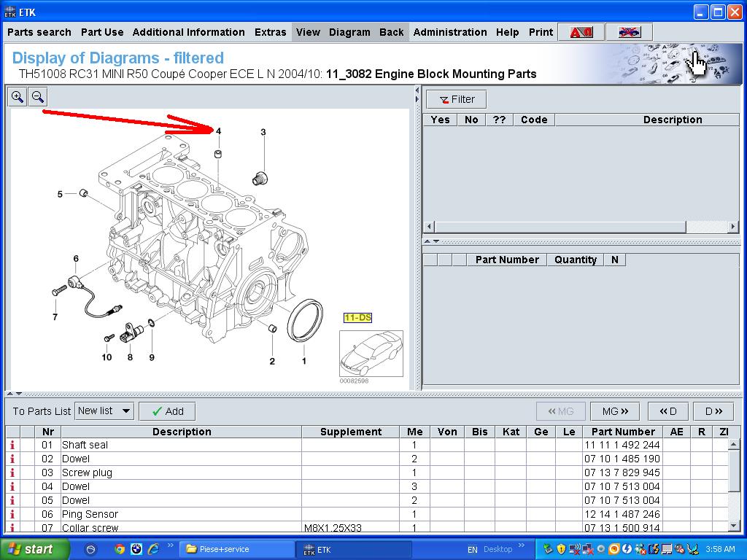Click the info icon for Ping Sensor row

click(x=12, y=514)
